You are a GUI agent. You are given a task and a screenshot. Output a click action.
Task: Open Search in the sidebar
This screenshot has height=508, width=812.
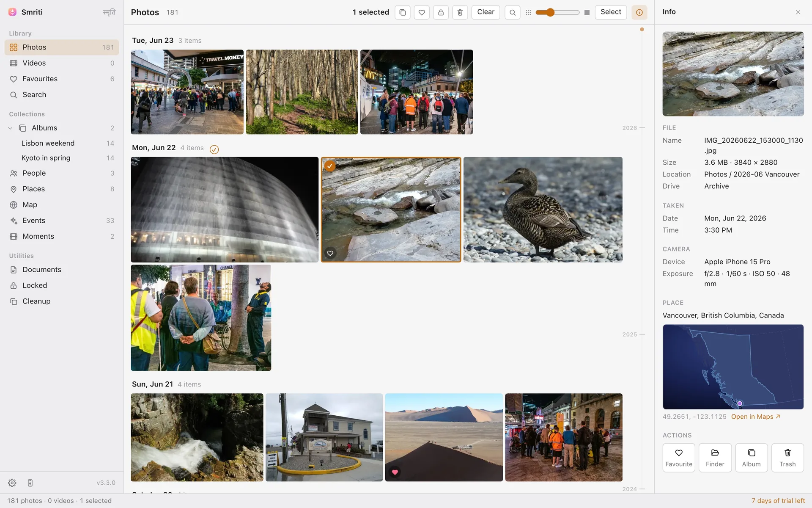point(62,95)
